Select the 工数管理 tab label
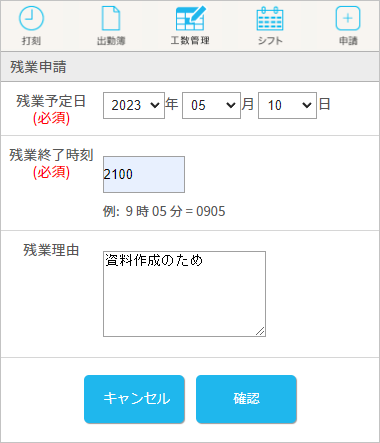 tap(190, 41)
